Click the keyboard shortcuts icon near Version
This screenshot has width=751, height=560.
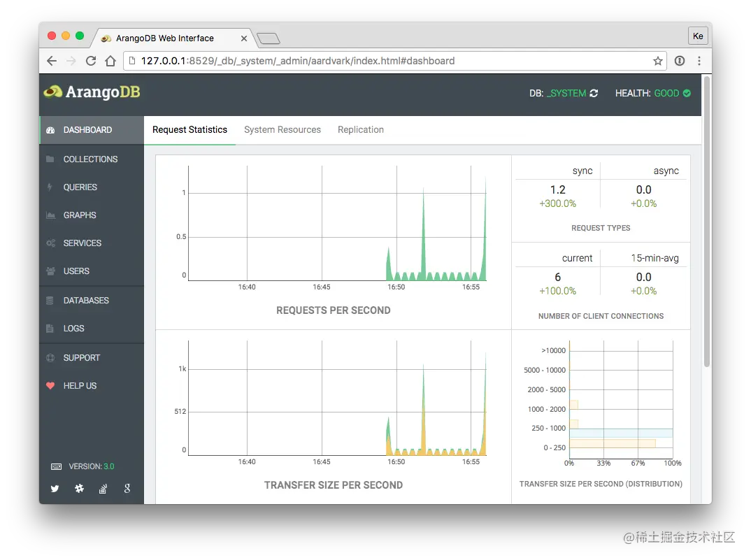(x=56, y=466)
